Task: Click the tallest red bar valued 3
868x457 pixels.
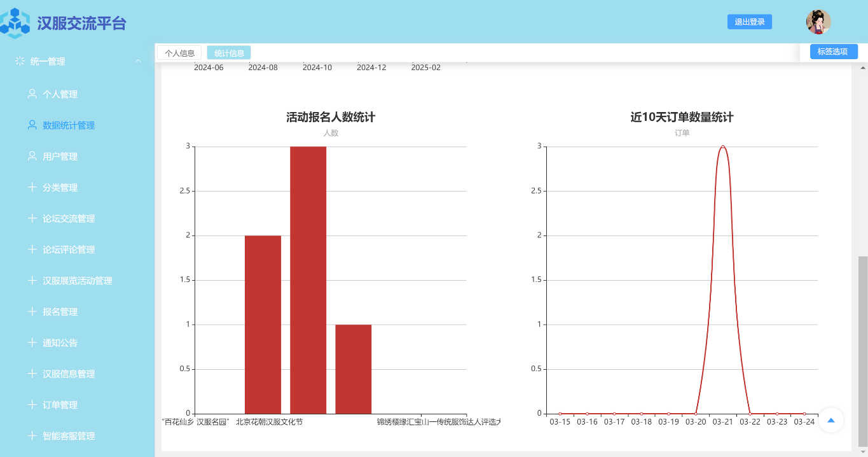Action: (308, 280)
